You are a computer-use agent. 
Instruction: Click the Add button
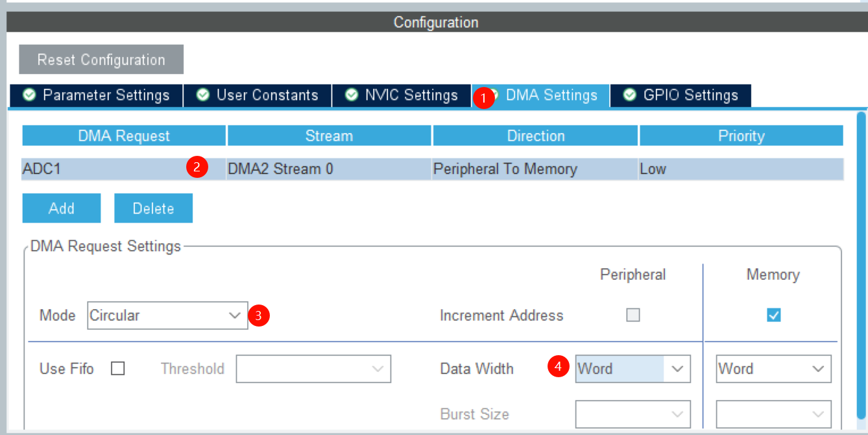[62, 208]
